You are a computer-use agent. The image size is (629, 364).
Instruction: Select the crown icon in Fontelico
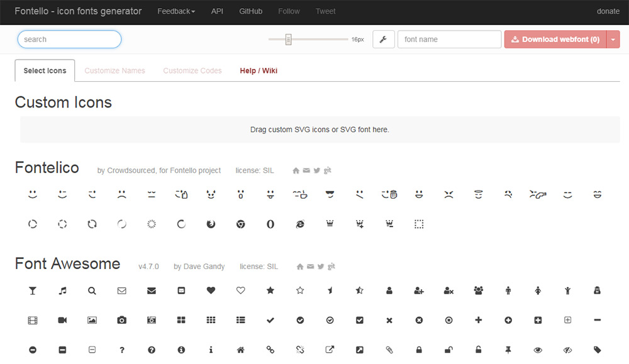[x=330, y=224]
